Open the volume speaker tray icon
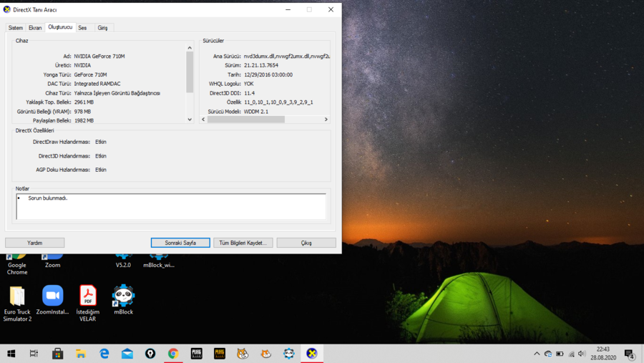644x363 pixels. tap(582, 354)
